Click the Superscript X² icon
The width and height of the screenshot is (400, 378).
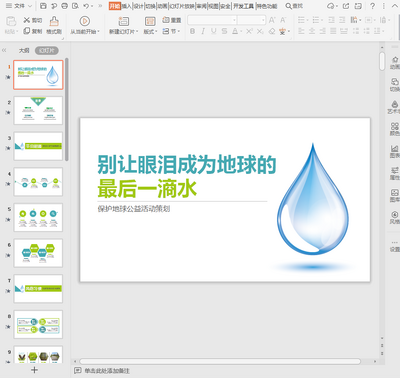249,31
